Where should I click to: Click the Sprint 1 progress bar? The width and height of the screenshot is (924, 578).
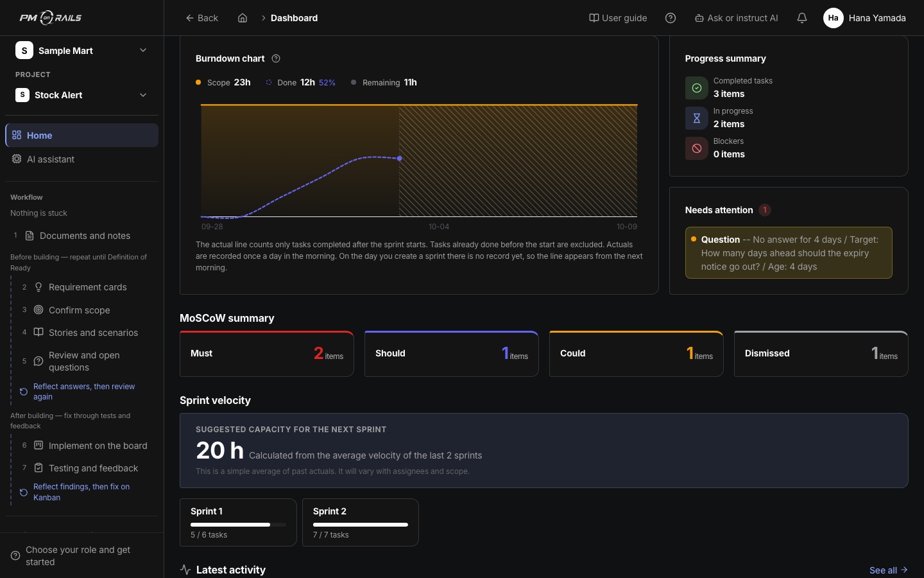click(238, 525)
